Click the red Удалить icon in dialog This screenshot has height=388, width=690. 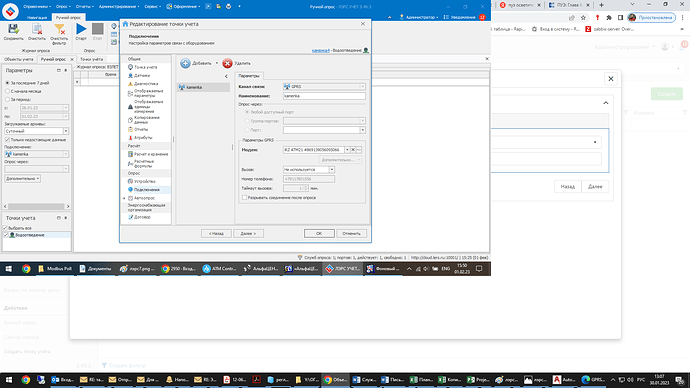click(x=227, y=63)
